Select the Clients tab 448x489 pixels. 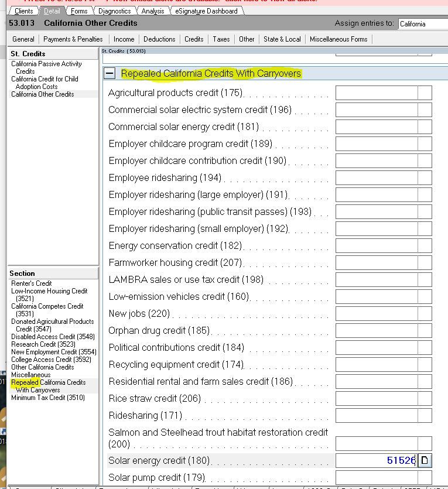(23, 11)
